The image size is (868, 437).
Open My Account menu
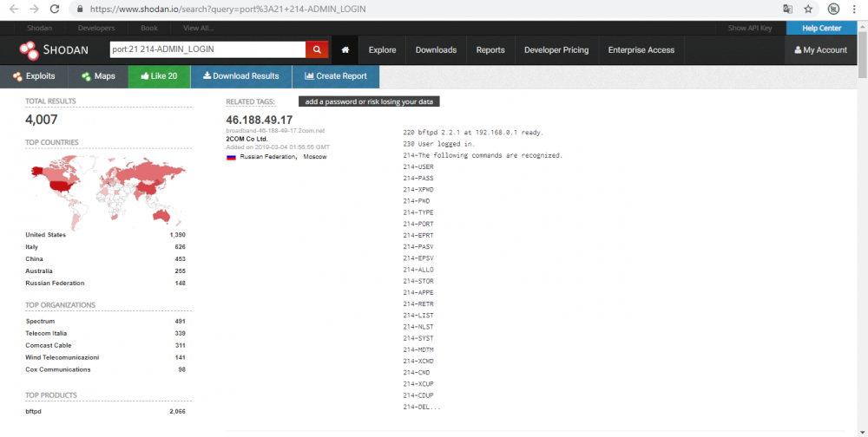click(821, 49)
